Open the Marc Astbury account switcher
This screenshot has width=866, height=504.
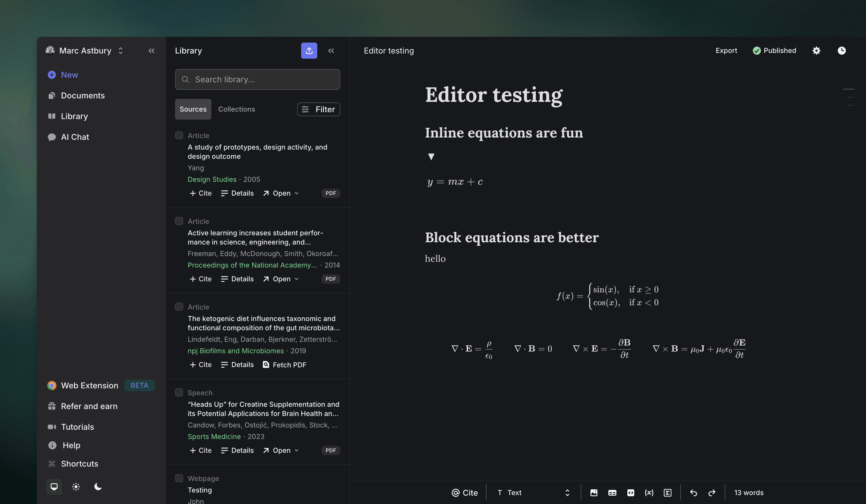coord(85,50)
